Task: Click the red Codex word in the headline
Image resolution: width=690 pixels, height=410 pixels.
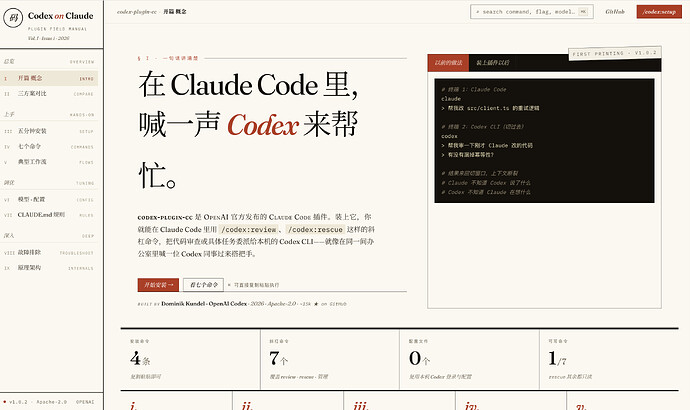Action: [x=263, y=125]
